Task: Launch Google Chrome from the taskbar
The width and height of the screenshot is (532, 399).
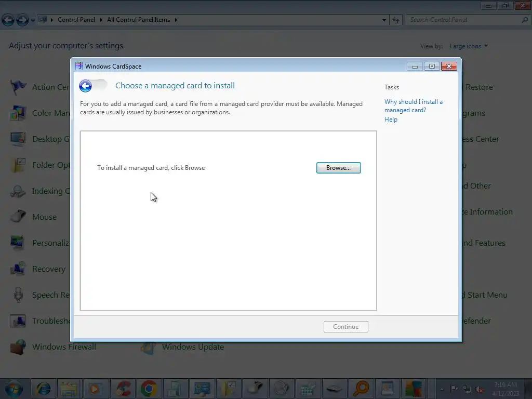Action: [x=149, y=389]
